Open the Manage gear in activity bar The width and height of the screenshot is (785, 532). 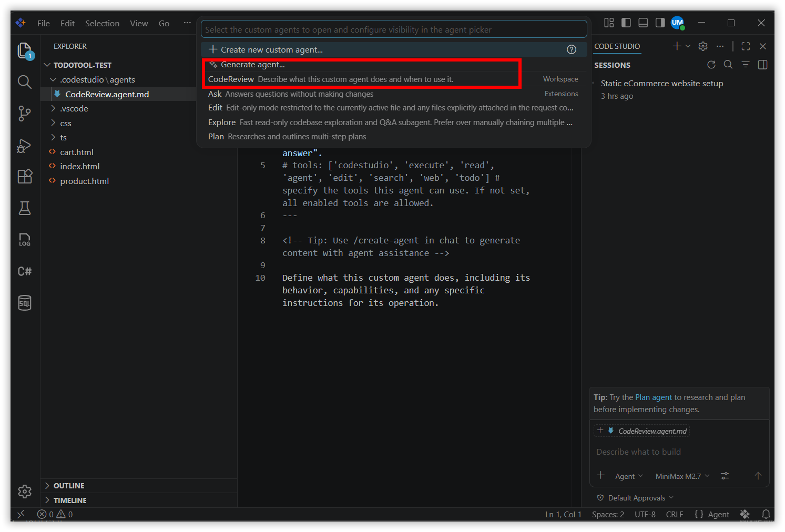(x=25, y=492)
